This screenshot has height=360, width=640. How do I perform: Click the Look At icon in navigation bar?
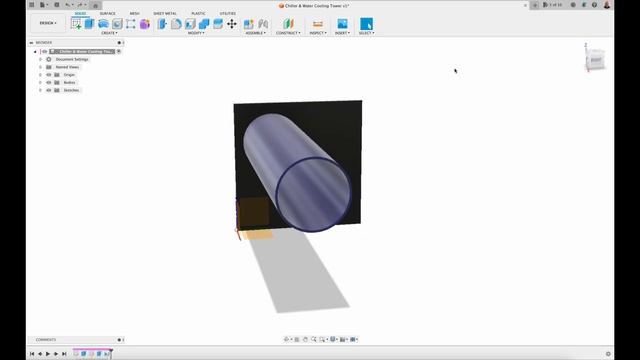(x=297, y=339)
